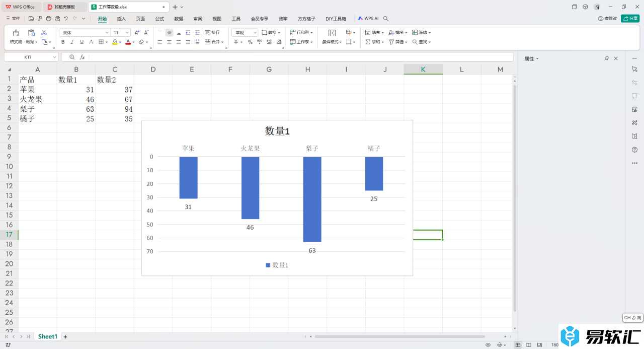The image size is (644, 349).
Task: Click the Format Painter (格式刷) icon
Action: pos(16,33)
